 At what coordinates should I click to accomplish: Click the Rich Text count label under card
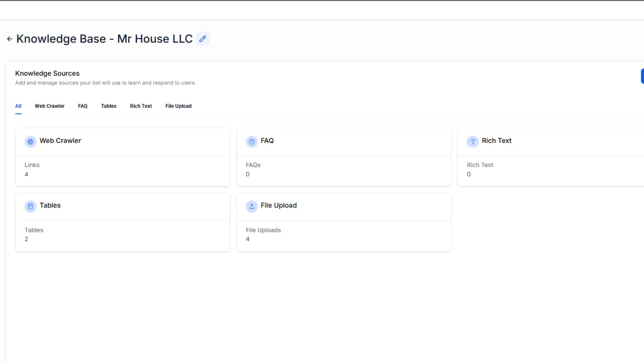[480, 165]
